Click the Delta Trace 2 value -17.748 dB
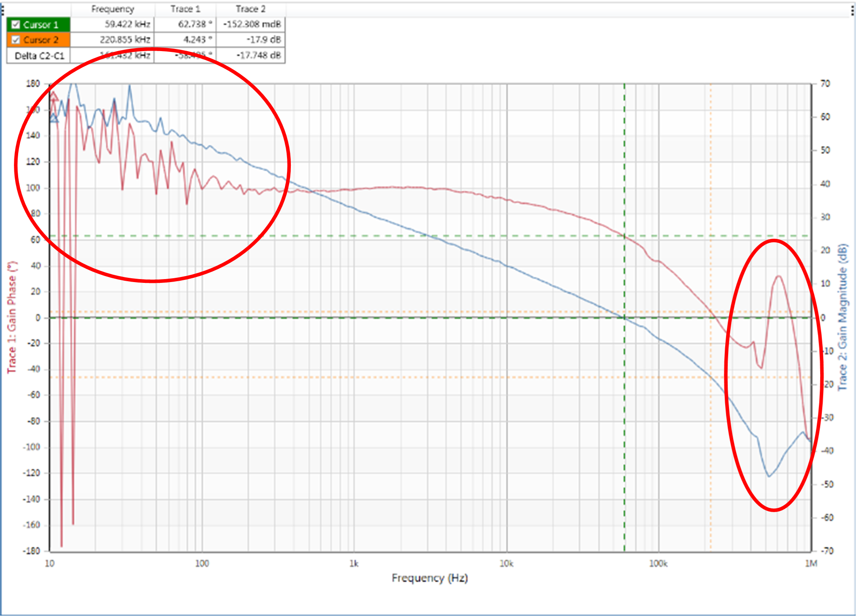The height and width of the screenshot is (616, 856). click(x=258, y=56)
